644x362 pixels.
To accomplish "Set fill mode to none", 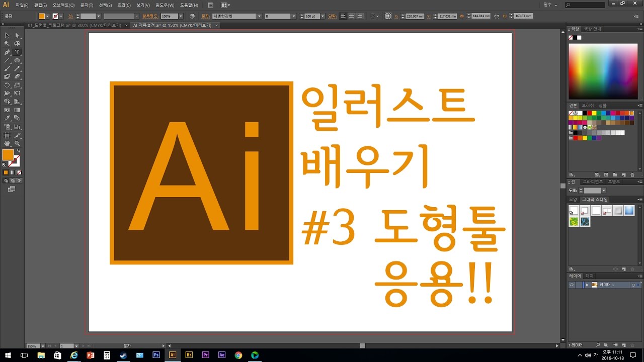I will pyautogui.click(x=19, y=172).
